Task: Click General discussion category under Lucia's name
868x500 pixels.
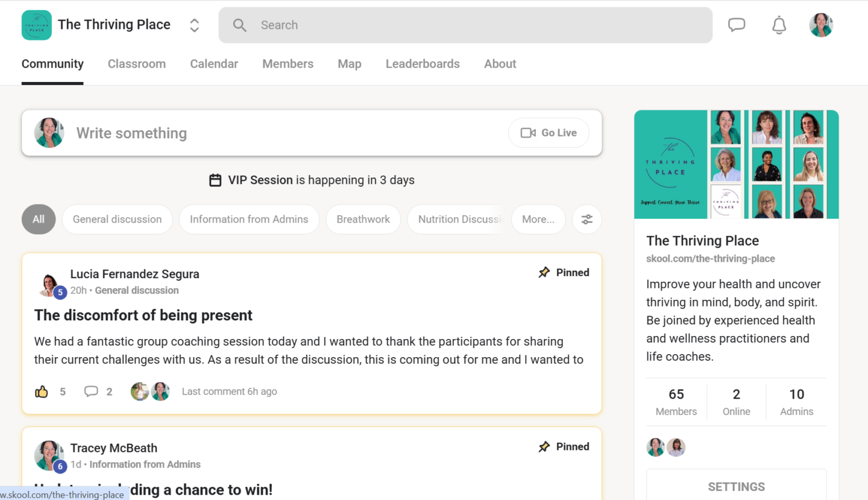Action: tap(137, 290)
